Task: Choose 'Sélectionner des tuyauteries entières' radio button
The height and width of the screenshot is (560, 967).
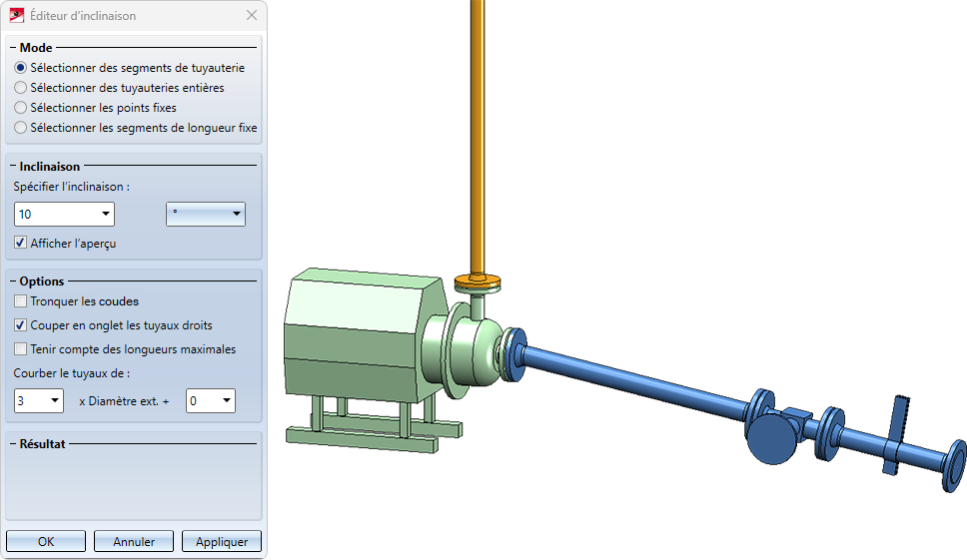Action: coord(21,88)
